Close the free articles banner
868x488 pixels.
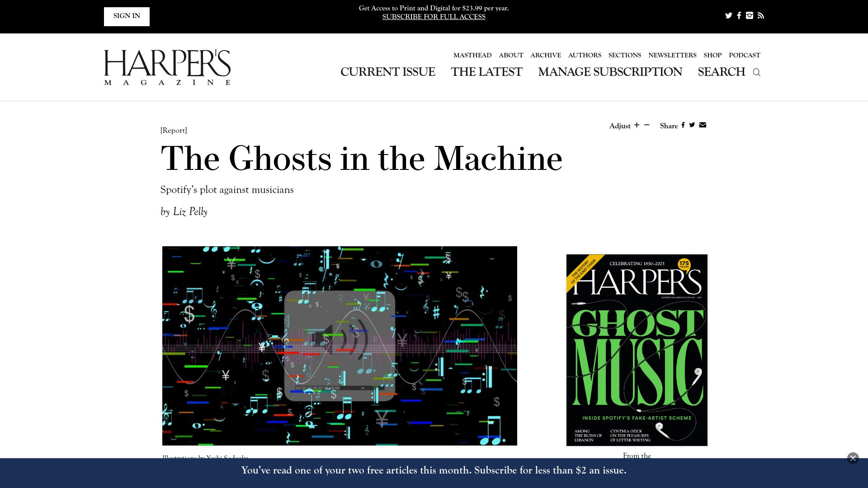pyautogui.click(x=853, y=458)
